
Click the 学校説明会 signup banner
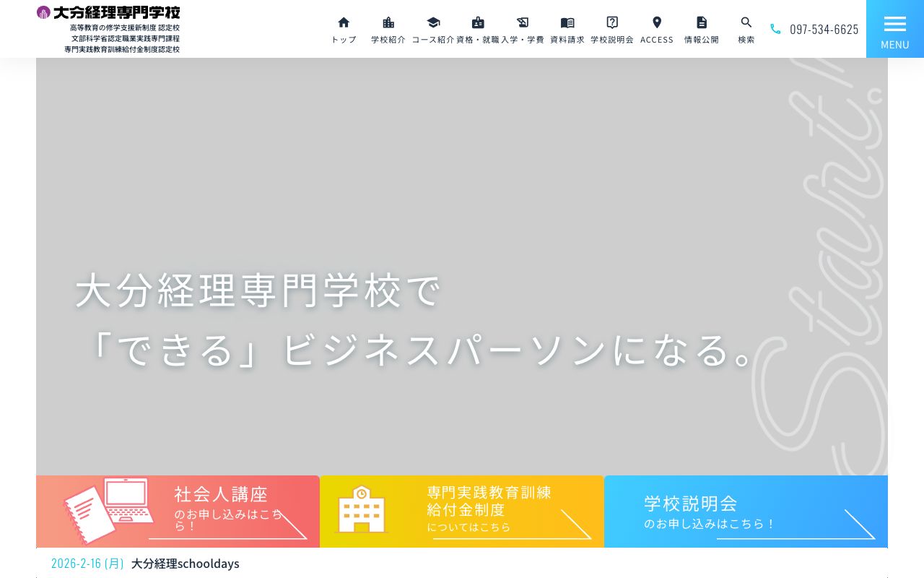click(746, 511)
